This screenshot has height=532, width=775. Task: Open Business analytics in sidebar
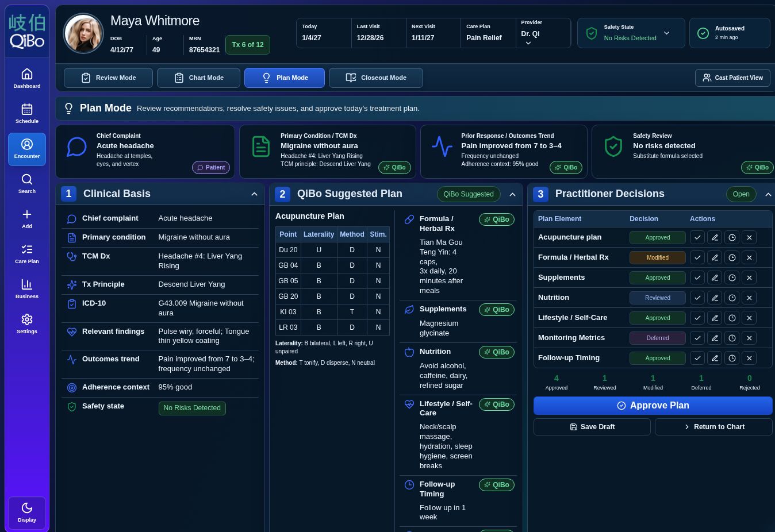27,289
